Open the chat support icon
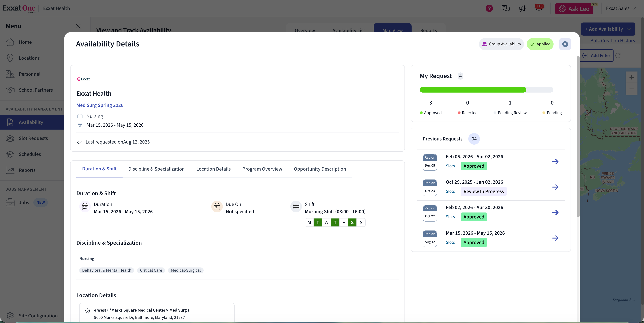644x323 pixels. click(x=505, y=9)
